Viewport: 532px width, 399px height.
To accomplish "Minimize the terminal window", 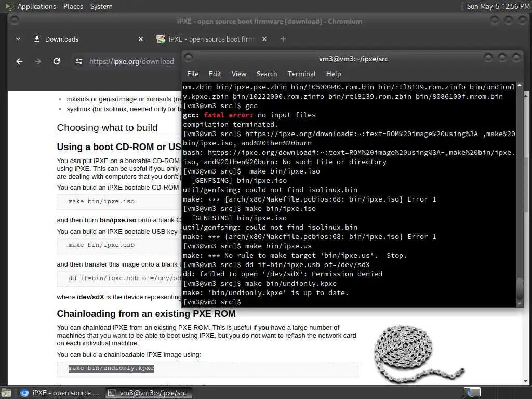I will click(x=488, y=57).
